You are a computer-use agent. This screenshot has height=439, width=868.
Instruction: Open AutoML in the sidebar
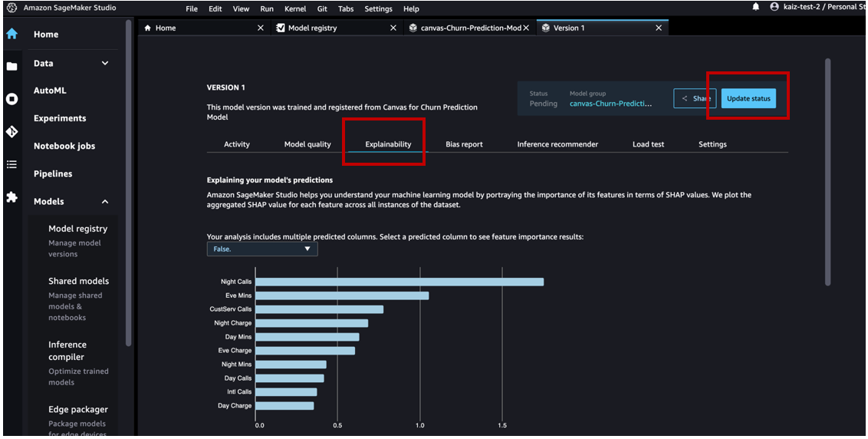[x=50, y=91]
